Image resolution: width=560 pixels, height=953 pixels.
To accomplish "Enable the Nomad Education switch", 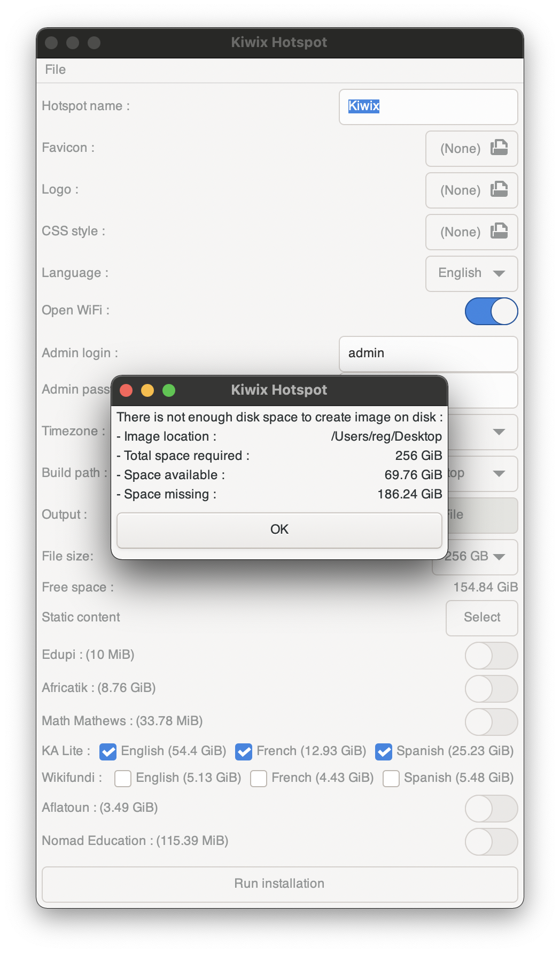I will (x=491, y=842).
